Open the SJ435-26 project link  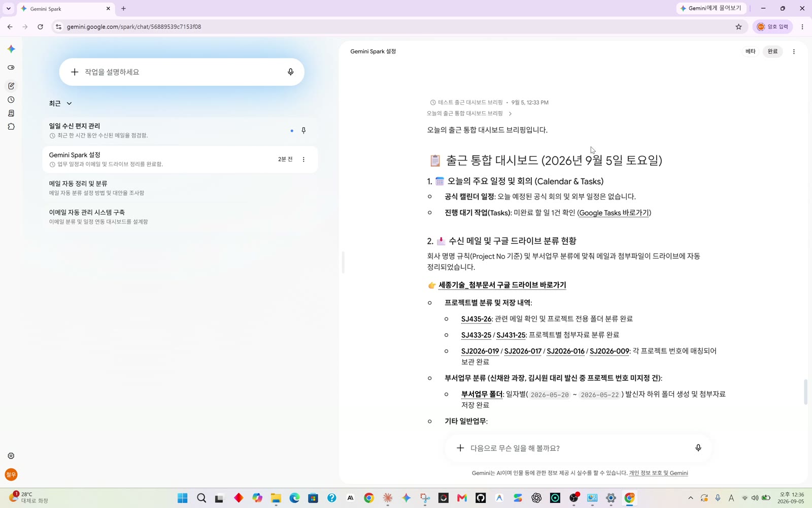coord(476,319)
